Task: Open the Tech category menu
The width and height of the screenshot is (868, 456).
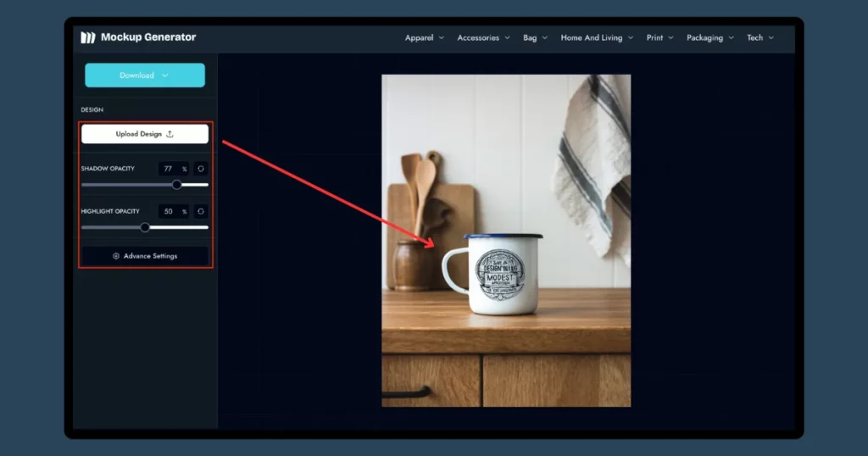Action: click(x=759, y=38)
